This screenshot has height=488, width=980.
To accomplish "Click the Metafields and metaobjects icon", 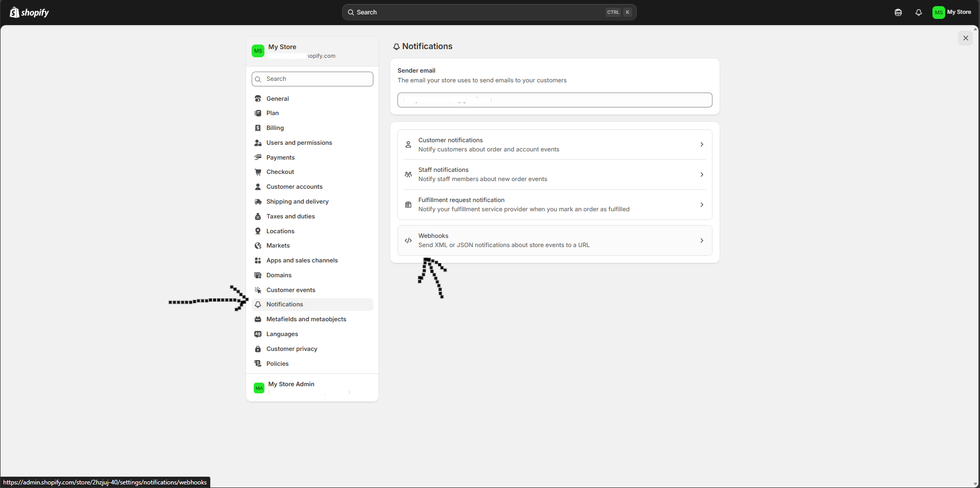I will click(258, 319).
